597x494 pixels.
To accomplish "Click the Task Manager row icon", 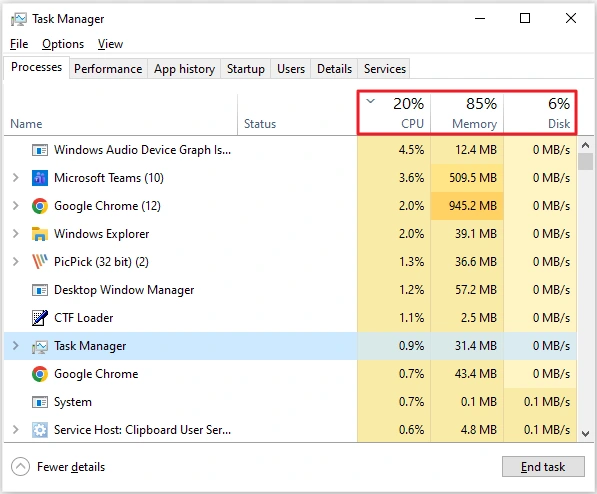I will pyautogui.click(x=40, y=346).
